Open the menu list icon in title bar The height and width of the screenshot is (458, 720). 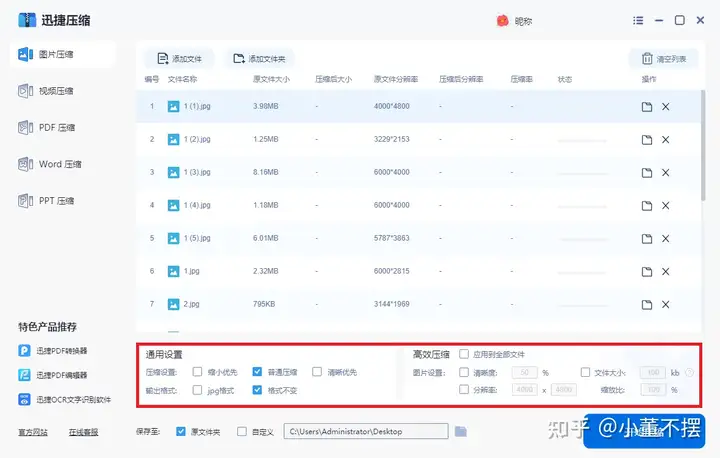[x=639, y=21]
